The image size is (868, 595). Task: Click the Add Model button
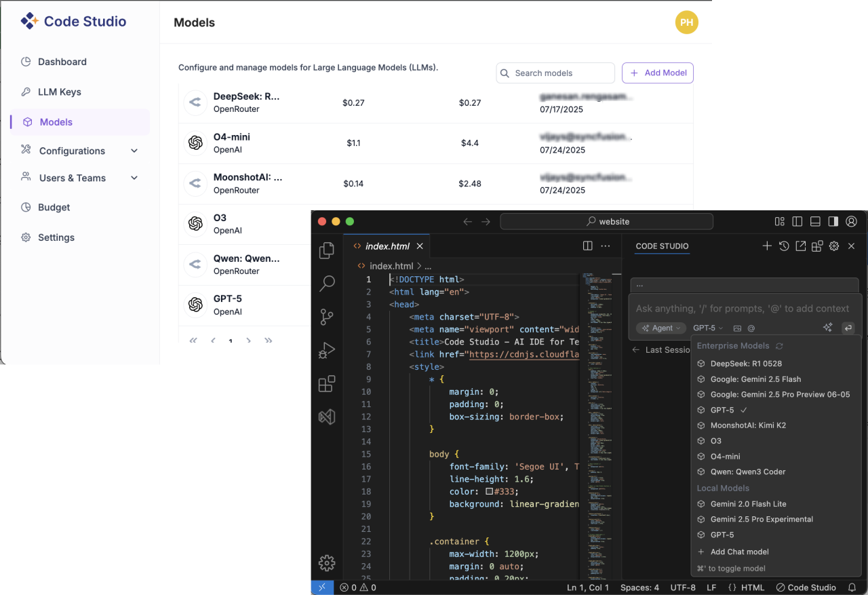pos(657,73)
